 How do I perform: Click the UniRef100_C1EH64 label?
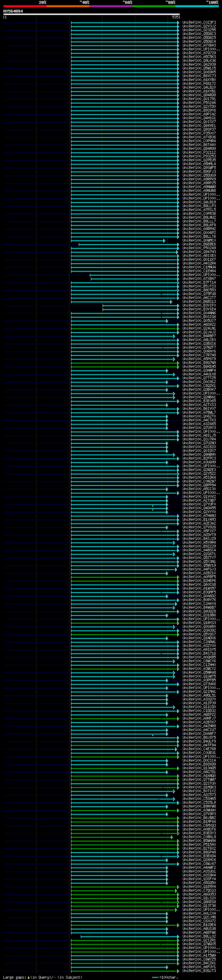tap(199, 271)
